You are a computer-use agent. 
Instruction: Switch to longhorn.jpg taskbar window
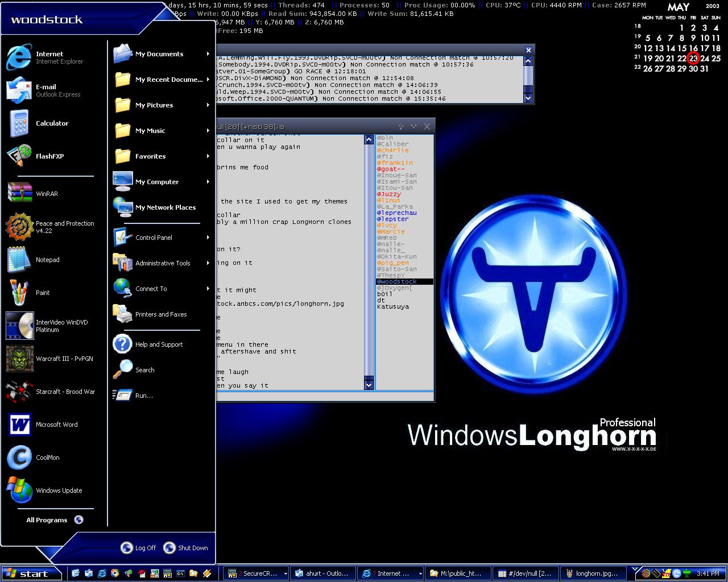pos(593,573)
